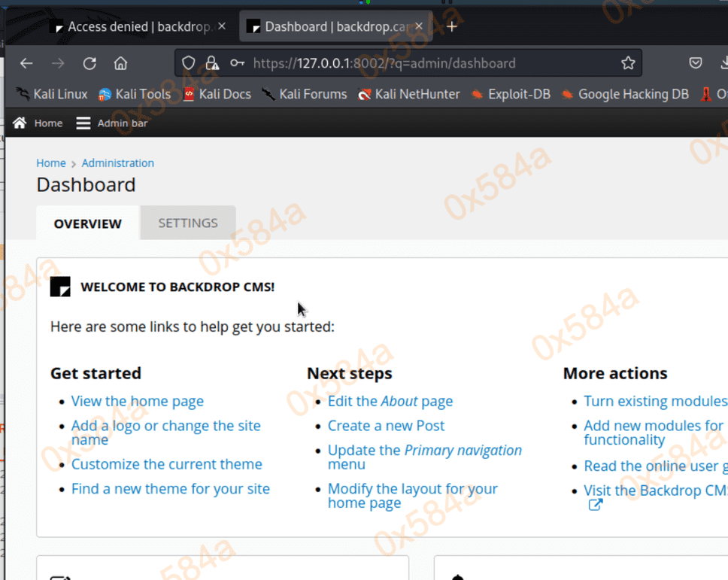Viewport: 728px width, 580px height.
Task: Toggle the Admin bar hamburger menu
Action: 83,123
